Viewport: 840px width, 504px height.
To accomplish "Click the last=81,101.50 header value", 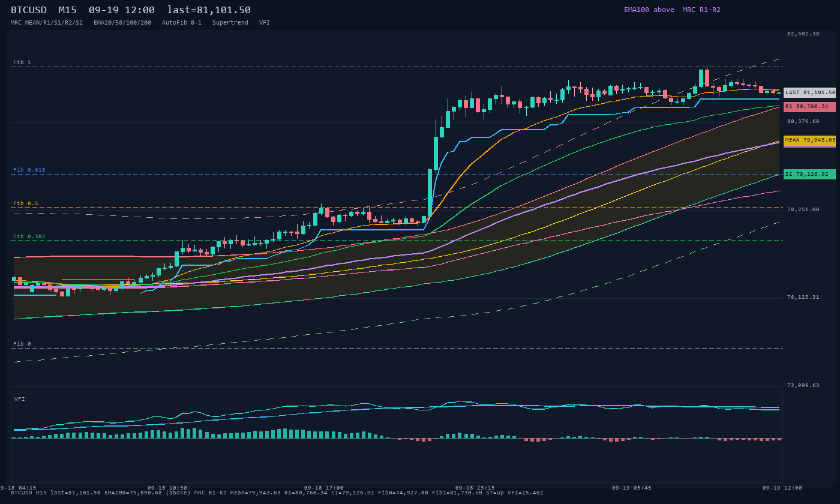I will tap(209, 10).
